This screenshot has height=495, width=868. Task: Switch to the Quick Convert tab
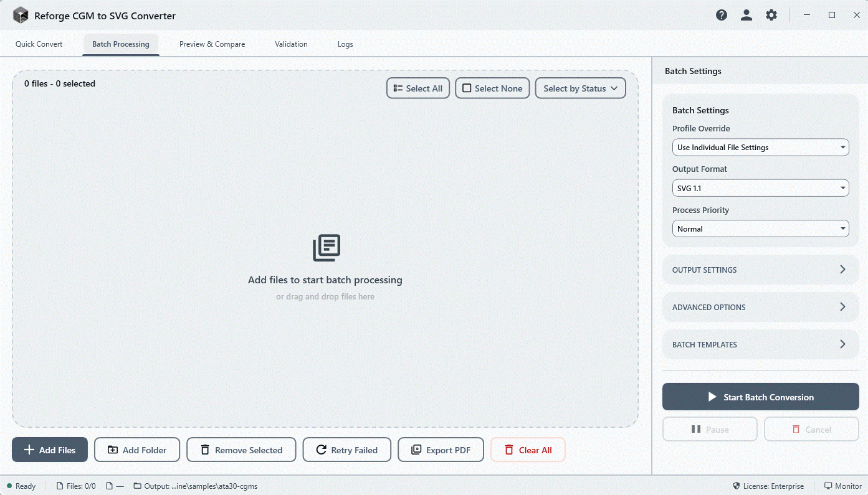pos(39,44)
